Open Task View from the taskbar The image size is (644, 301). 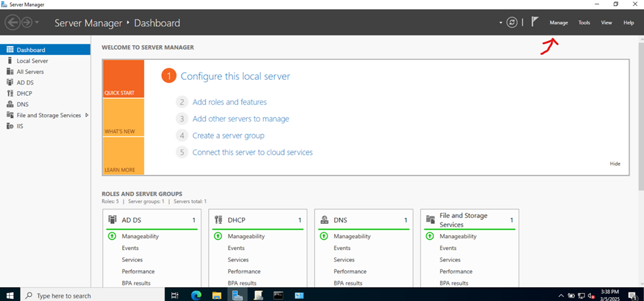point(174,295)
